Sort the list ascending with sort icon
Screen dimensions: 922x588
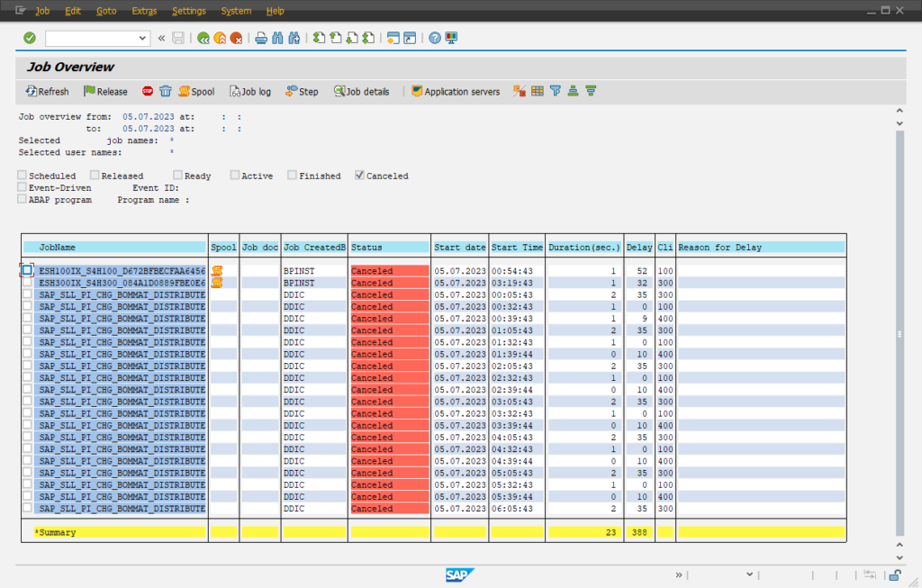tap(572, 91)
